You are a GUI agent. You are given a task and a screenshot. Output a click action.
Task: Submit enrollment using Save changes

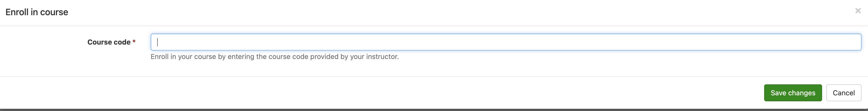793,93
